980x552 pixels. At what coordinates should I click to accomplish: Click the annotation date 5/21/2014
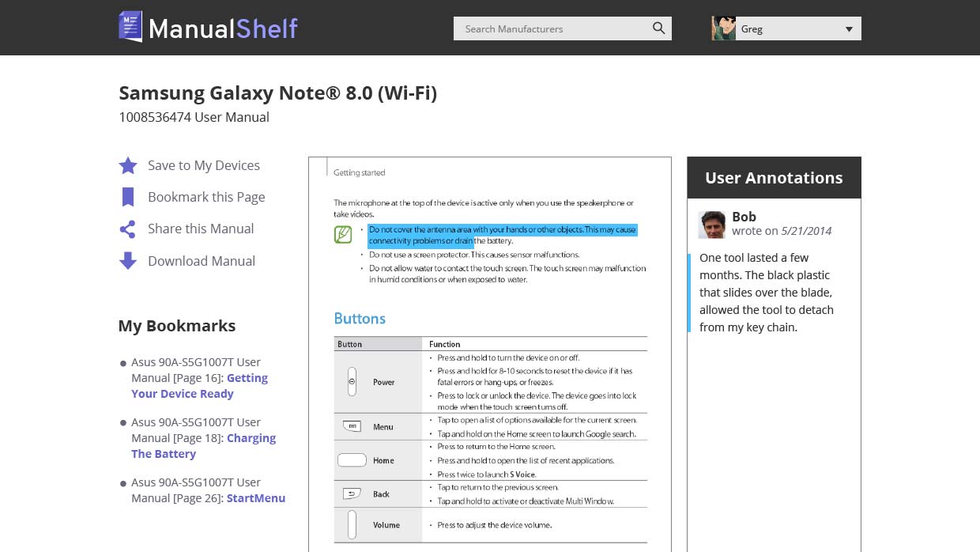(806, 231)
